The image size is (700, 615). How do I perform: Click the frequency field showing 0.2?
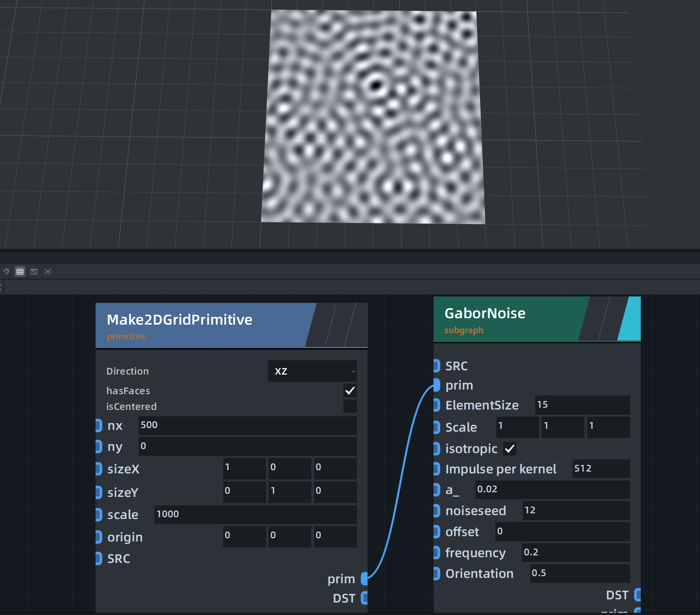point(576,553)
